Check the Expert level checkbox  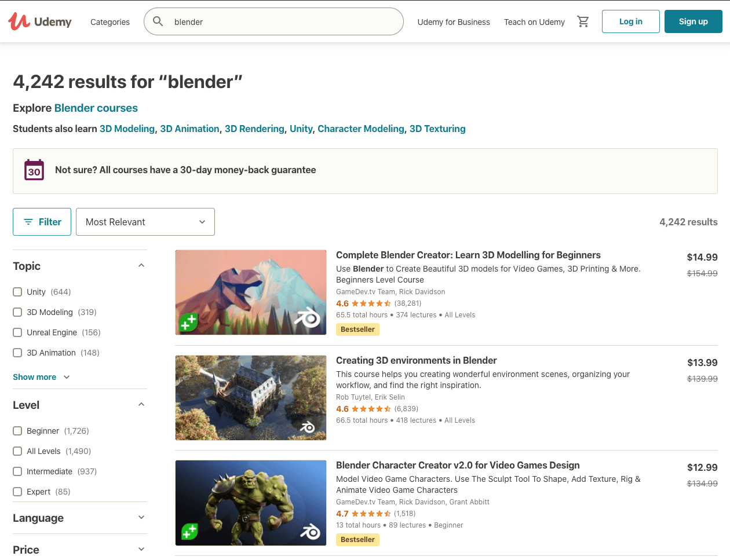coord(17,491)
